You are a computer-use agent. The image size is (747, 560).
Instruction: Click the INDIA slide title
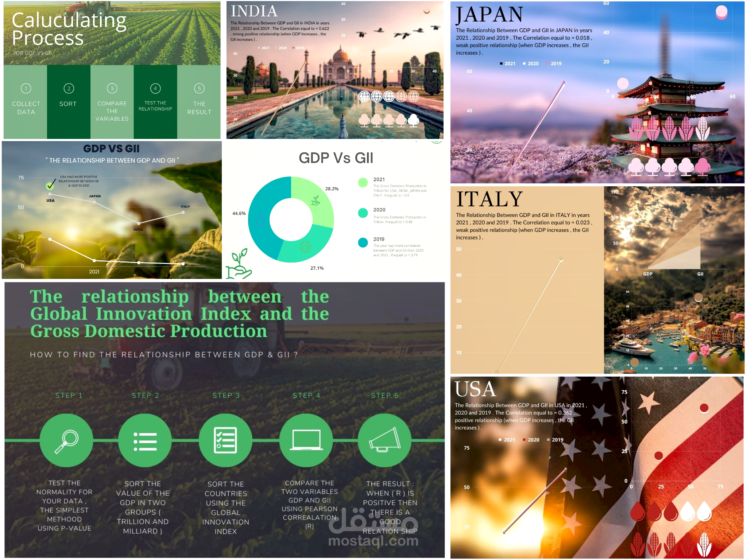tap(254, 11)
